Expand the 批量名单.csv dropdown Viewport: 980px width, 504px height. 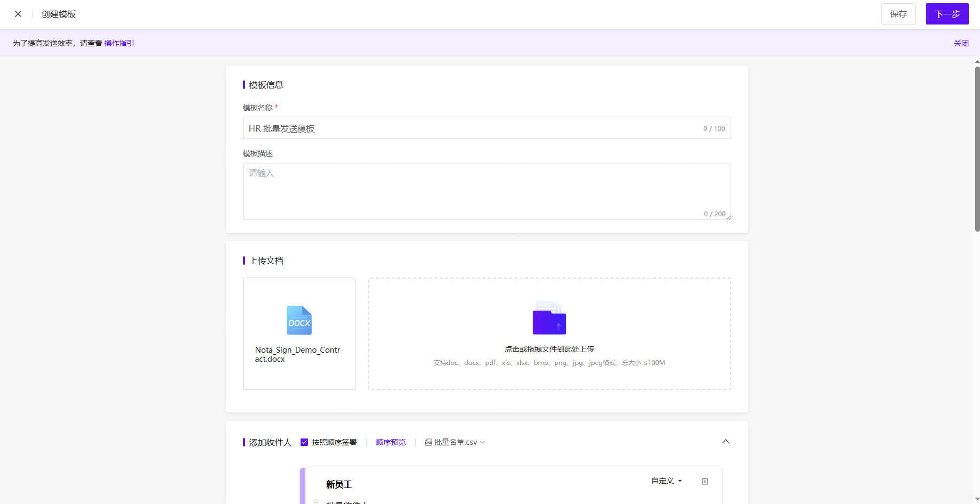(455, 442)
